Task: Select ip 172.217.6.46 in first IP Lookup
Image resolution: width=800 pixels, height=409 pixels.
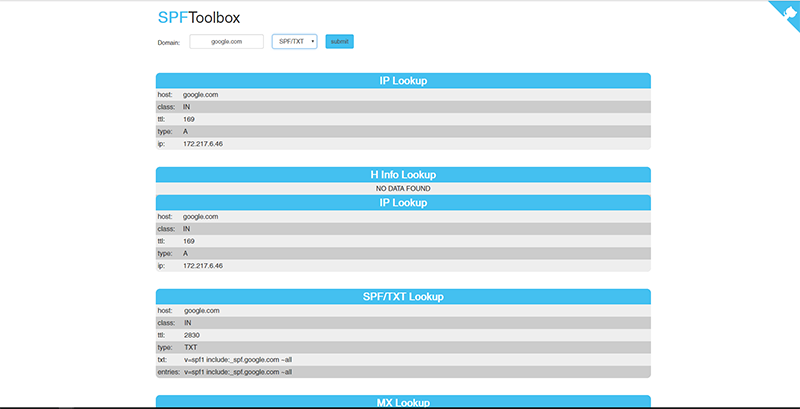Action: tap(203, 144)
